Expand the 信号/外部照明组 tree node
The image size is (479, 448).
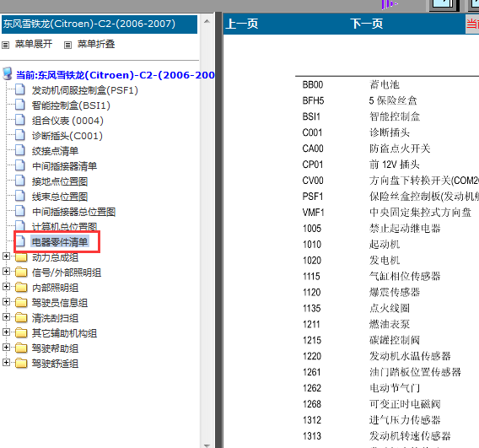point(6,271)
